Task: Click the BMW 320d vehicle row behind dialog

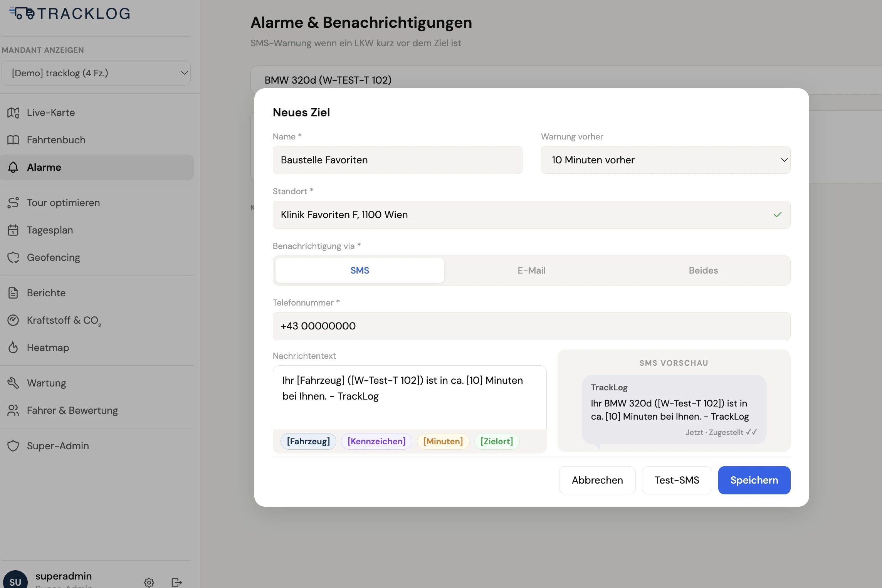Action: coord(566,80)
